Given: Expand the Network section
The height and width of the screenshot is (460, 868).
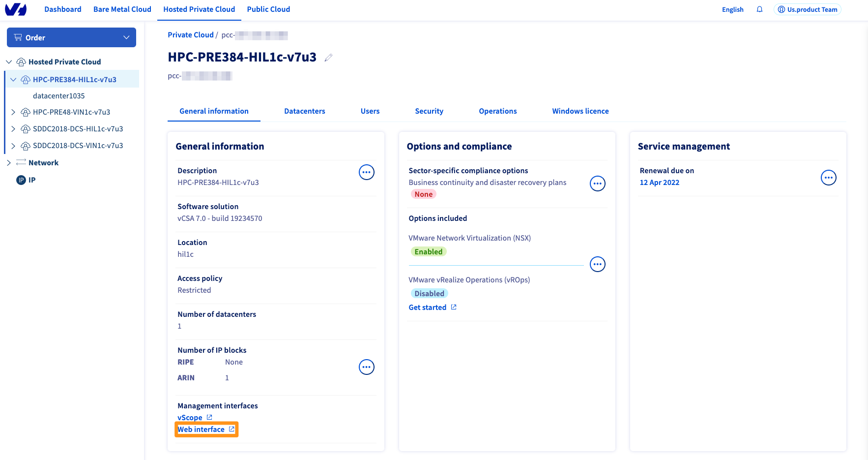Looking at the screenshot, I should coord(9,163).
